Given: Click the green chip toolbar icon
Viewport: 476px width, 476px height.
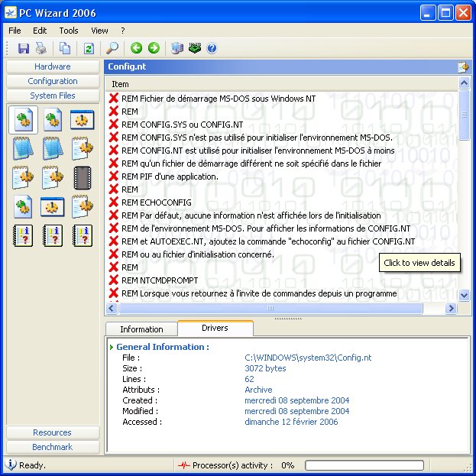Looking at the screenshot, I should click(195, 48).
